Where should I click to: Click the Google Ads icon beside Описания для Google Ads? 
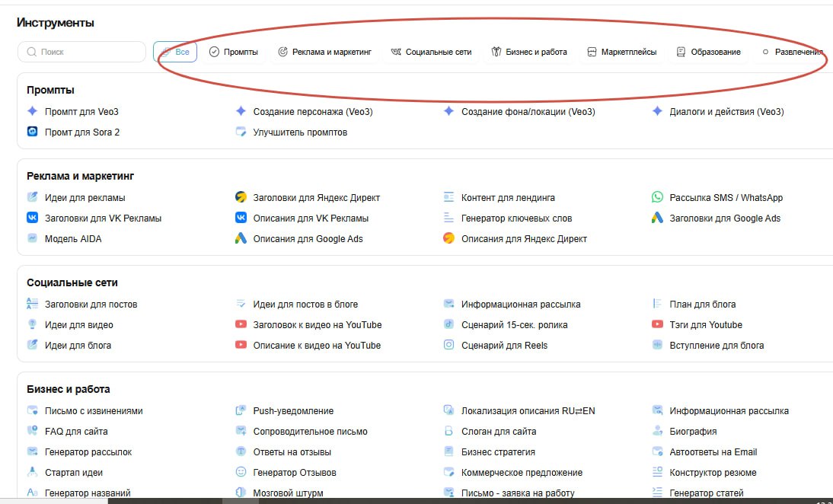pyautogui.click(x=241, y=238)
